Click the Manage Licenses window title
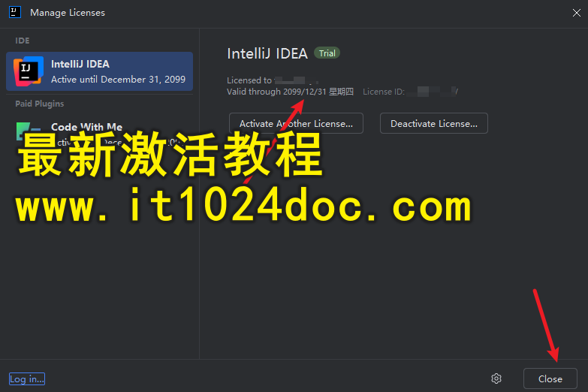This screenshot has height=392, width=588. click(x=68, y=13)
